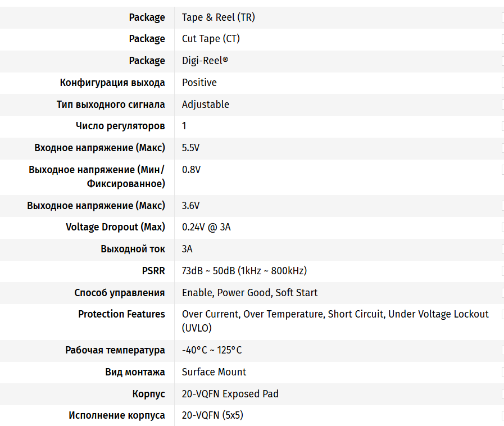Select the Cut Tape (CT) row checkbox
The width and height of the screenshot is (504, 426).
point(502,39)
